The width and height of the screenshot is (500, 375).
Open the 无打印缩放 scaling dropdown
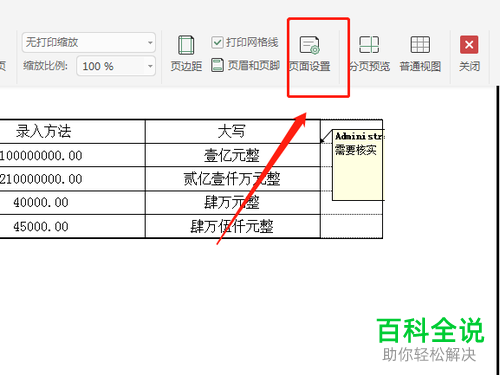tap(89, 42)
